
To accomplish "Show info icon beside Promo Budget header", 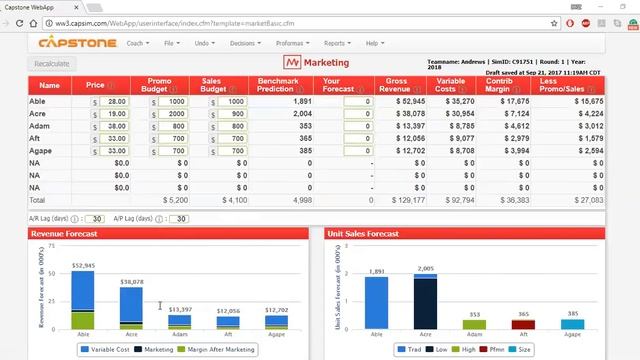I will click(x=173, y=89).
